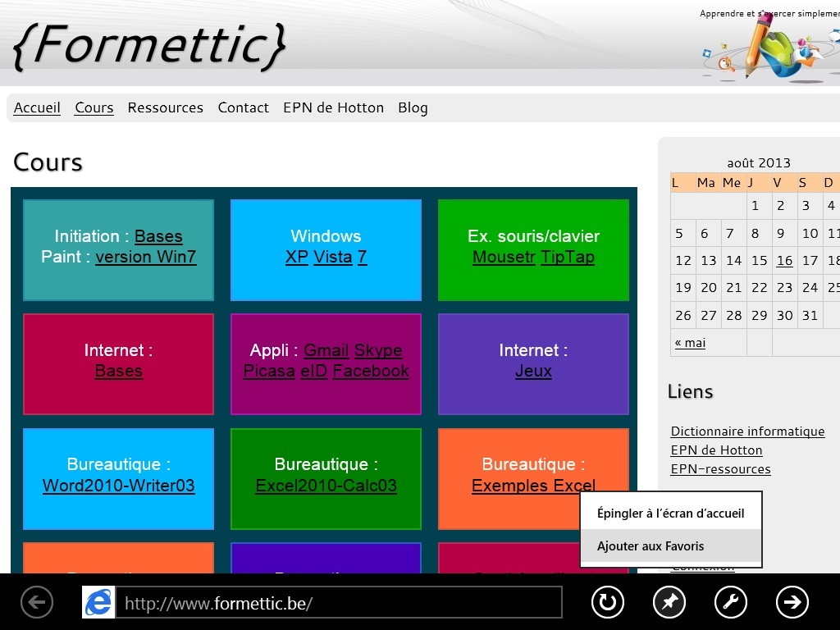Open the Windows 7 course link

362,257
